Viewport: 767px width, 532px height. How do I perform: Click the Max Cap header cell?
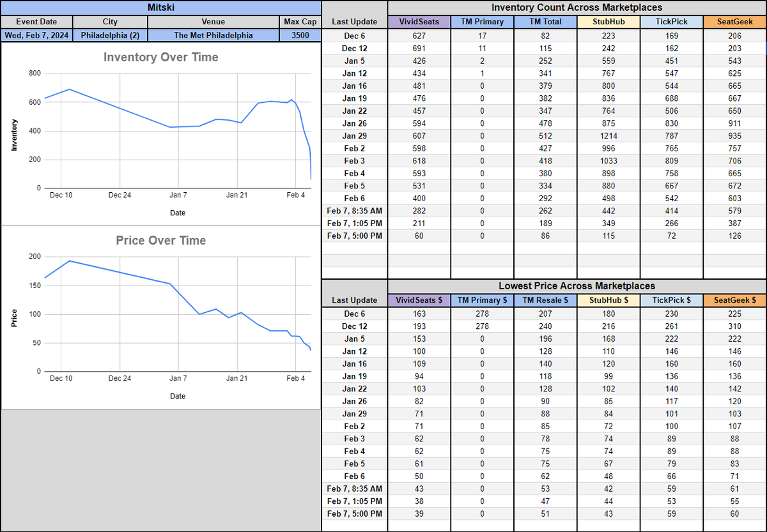point(300,22)
